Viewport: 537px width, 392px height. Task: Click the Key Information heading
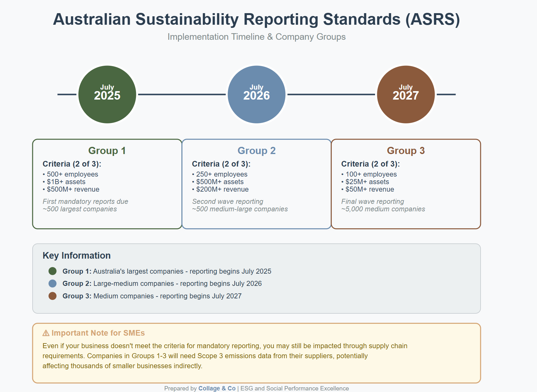click(x=76, y=255)
